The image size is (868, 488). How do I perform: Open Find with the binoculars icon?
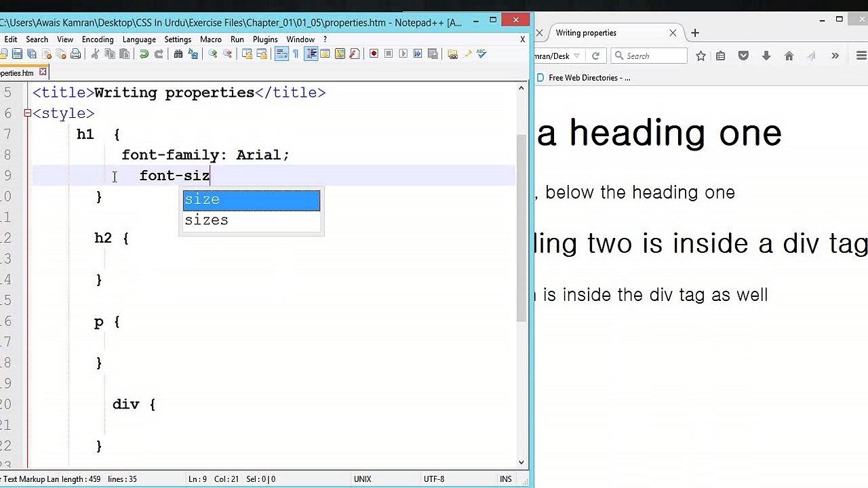[x=178, y=54]
